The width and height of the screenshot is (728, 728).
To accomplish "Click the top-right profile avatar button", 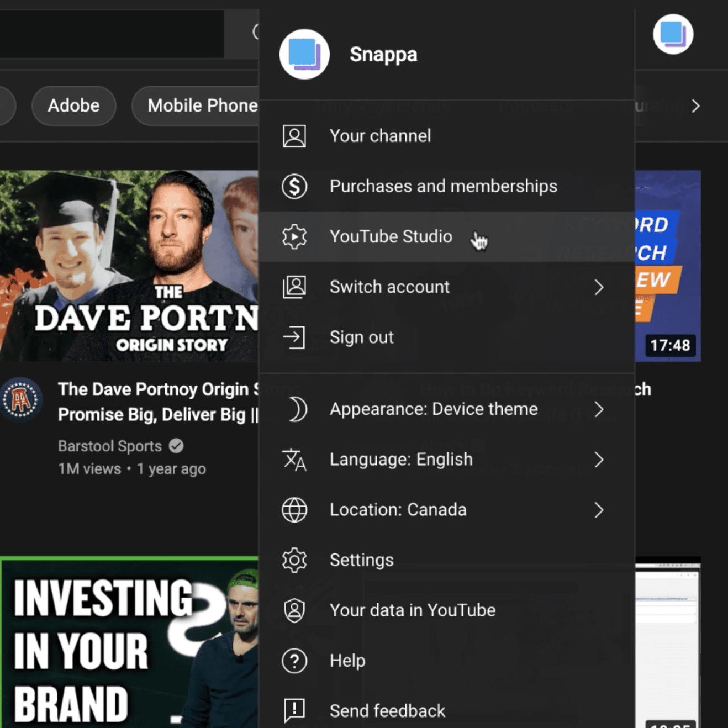I will [x=673, y=34].
